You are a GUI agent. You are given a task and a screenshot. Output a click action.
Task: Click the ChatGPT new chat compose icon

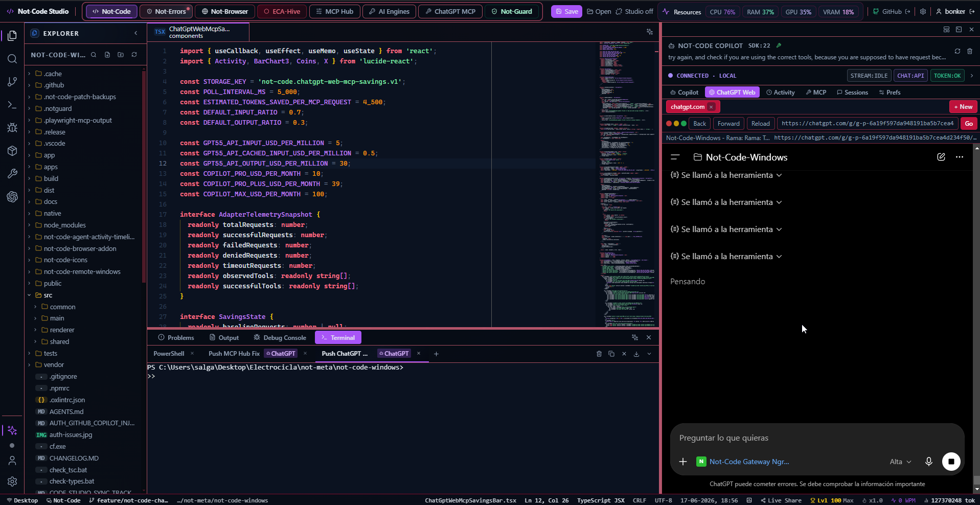click(x=941, y=157)
